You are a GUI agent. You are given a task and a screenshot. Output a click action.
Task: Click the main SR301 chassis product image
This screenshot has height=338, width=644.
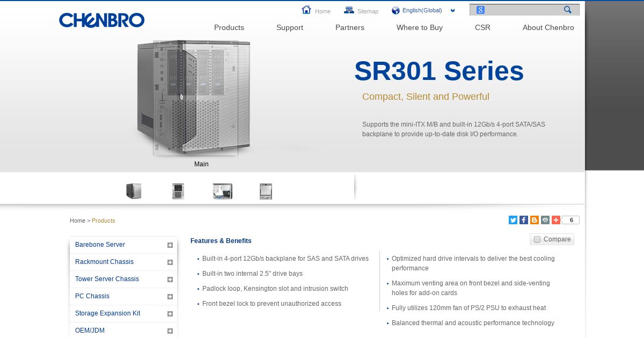click(x=193, y=98)
